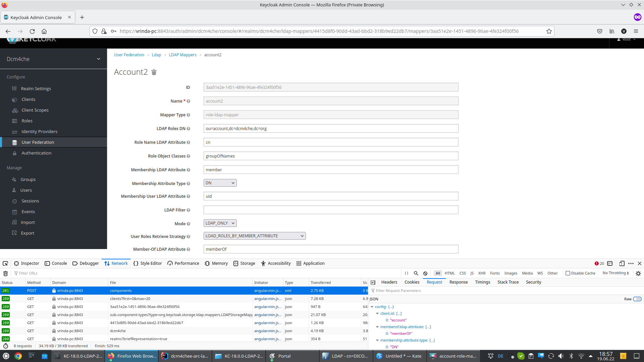Collapse the memberof.ldap.attribute node
Viewport: 644px width, 362px height.
click(x=377, y=327)
